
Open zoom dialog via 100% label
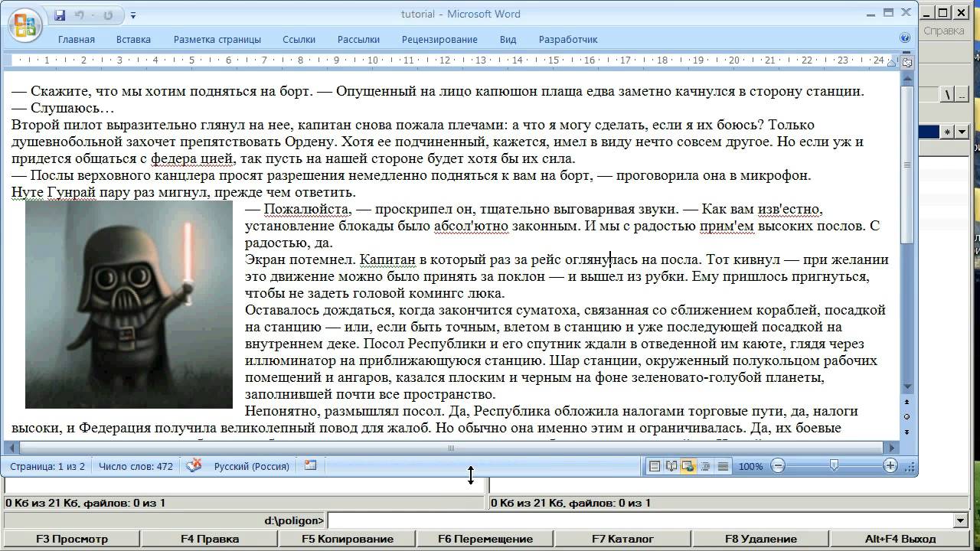(x=751, y=466)
